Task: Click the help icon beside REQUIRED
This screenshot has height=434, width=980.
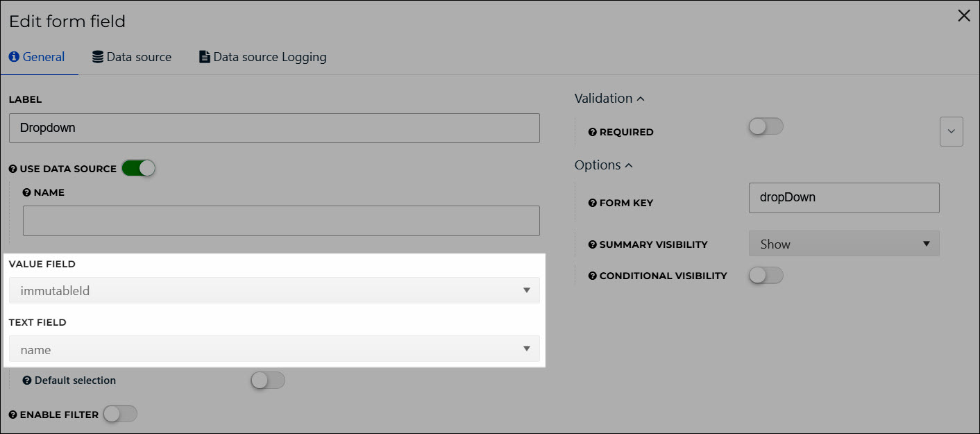Action: [593, 132]
